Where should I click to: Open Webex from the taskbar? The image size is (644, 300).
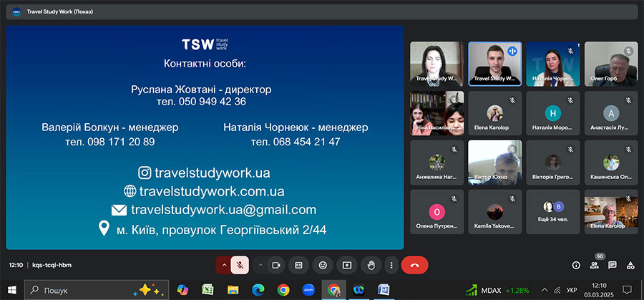point(358,290)
